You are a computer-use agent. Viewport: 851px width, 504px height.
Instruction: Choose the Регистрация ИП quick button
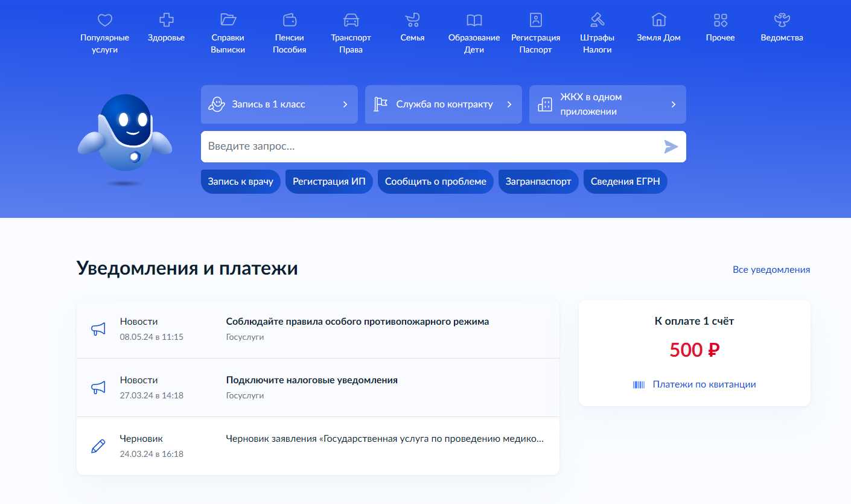click(329, 182)
